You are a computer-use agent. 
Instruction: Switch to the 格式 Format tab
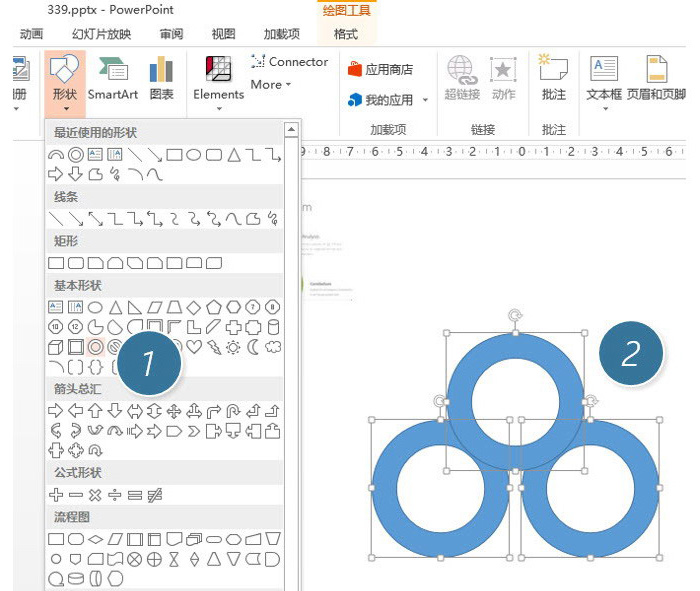(345, 34)
